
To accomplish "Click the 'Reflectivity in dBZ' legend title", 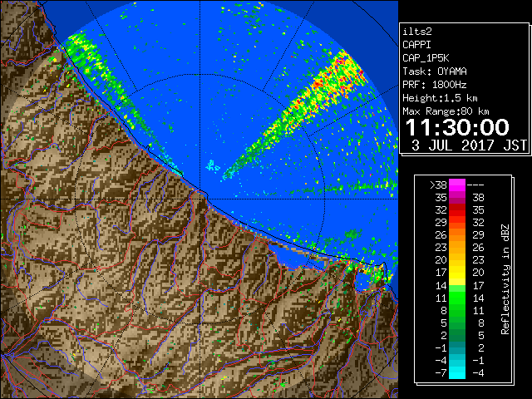I will click(505, 279).
